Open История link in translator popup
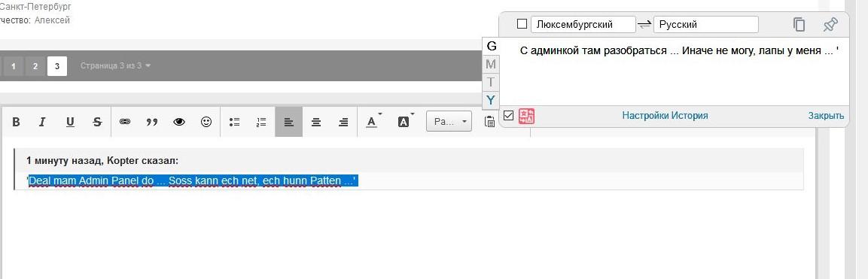The width and height of the screenshot is (868, 279). [x=690, y=116]
